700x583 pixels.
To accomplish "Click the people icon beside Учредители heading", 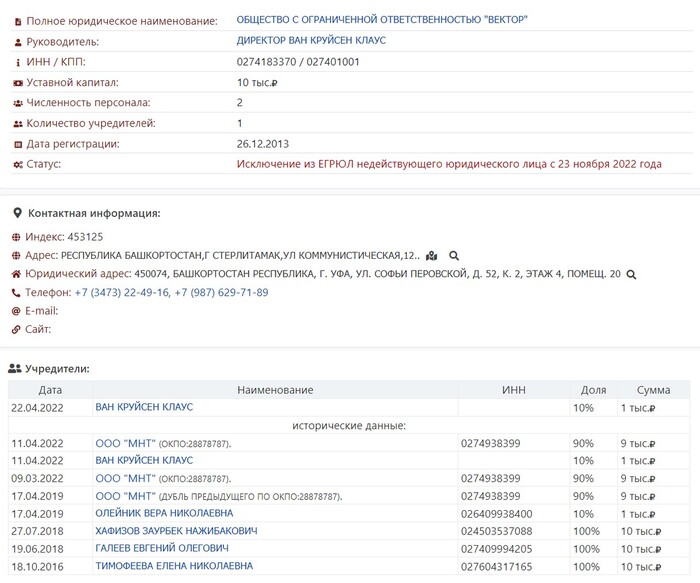I will [15, 369].
